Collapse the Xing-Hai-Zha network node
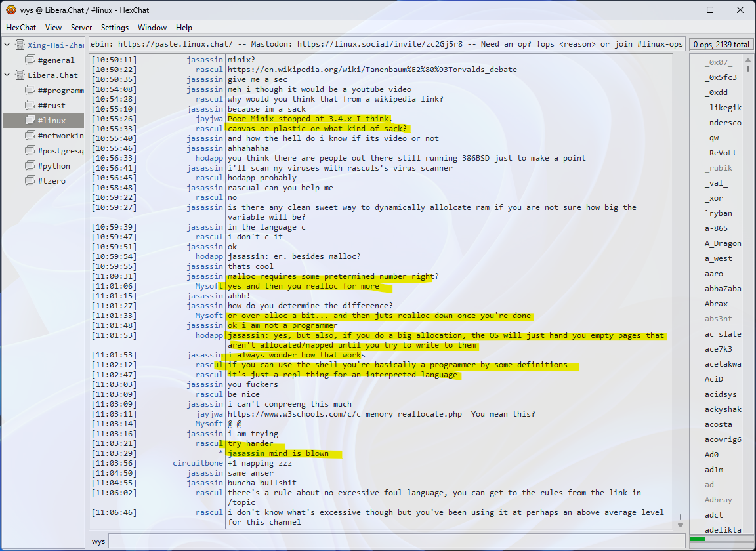The image size is (756, 551). [x=8, y=45]
